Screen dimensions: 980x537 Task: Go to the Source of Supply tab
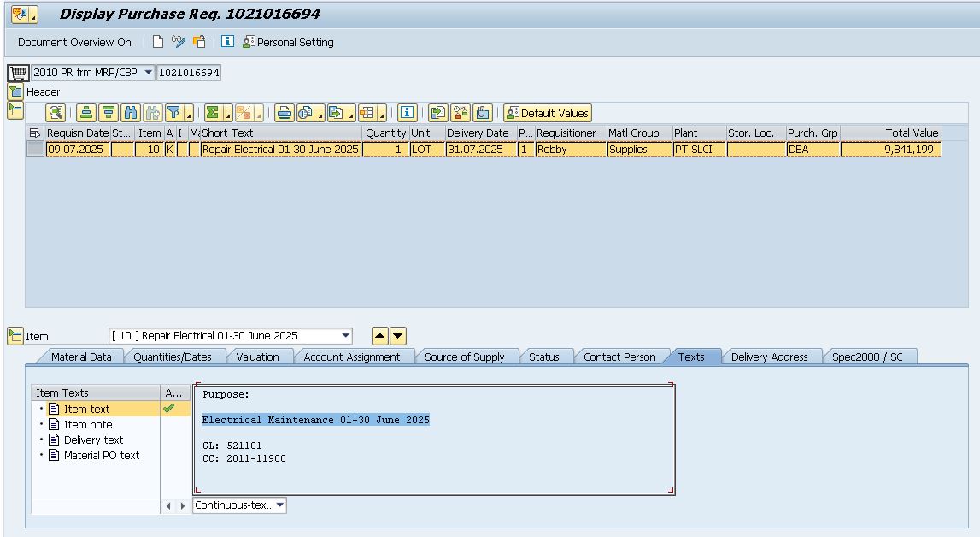click(465, 357)
